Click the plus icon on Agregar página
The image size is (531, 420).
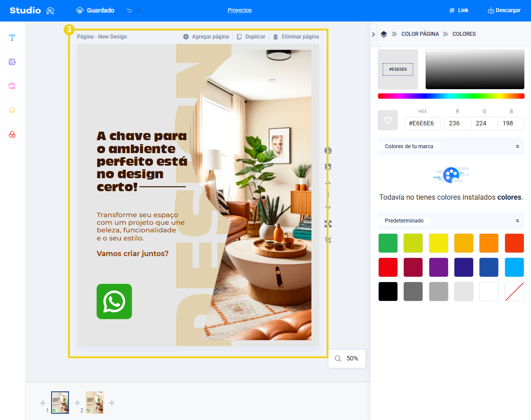point(186,37)
